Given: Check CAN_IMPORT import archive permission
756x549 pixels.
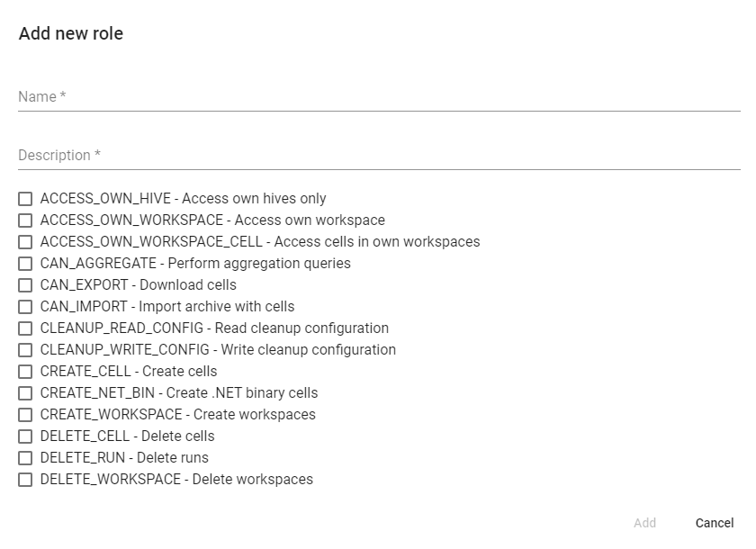Looking at the screenshot, I should click(25, 307).
